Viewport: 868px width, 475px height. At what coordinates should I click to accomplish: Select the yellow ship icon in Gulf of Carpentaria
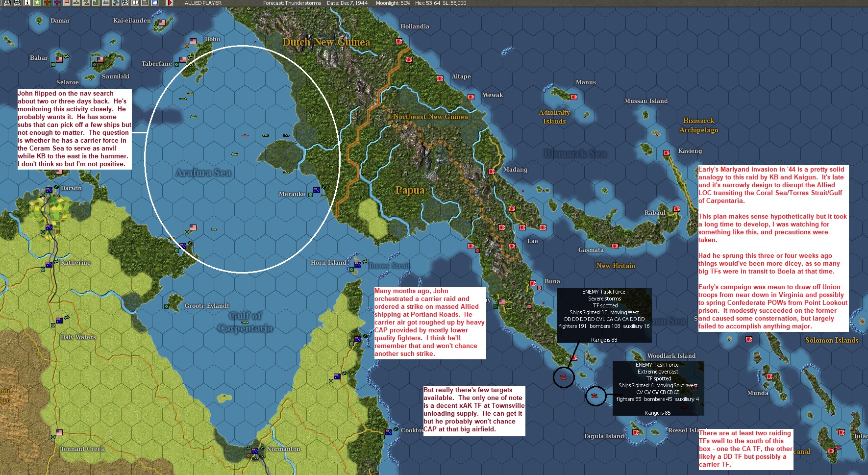pos(245,322)
